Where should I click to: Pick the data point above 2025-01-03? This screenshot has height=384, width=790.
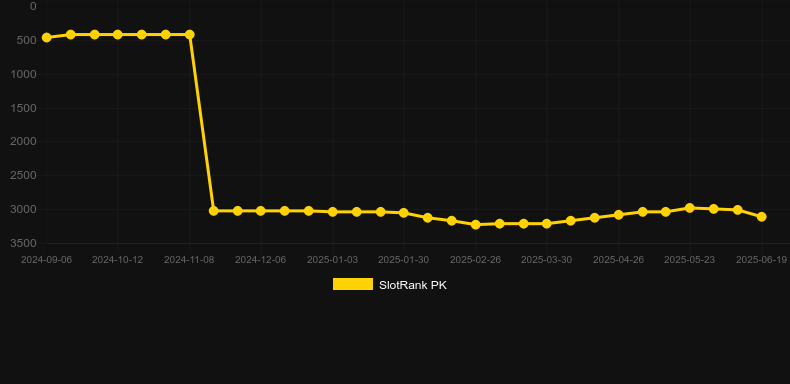click(333, 212)
